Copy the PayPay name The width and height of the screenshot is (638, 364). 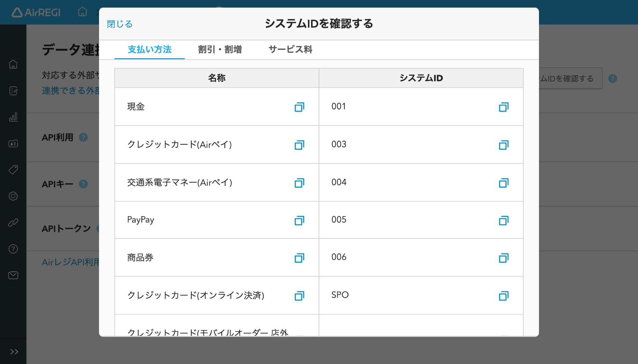pos(299,221)
